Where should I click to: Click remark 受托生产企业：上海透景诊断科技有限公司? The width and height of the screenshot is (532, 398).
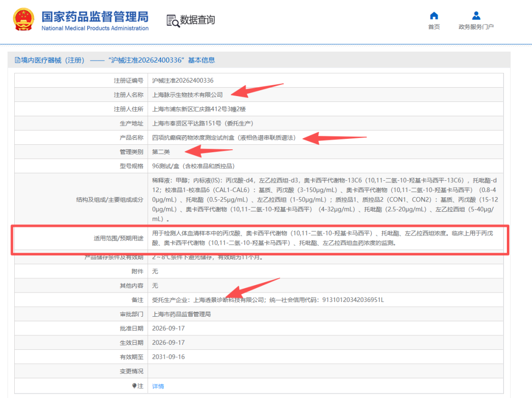(x=268, y=299)
